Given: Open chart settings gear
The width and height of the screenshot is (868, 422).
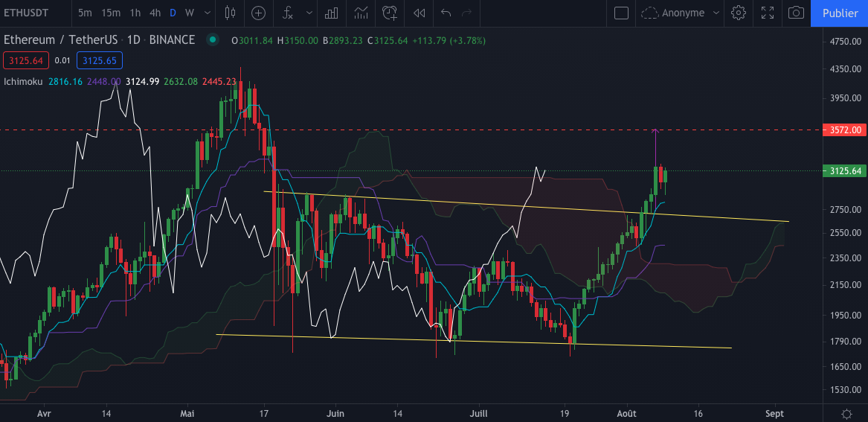Looking at the screenshot, I should (x=739, y=13).
